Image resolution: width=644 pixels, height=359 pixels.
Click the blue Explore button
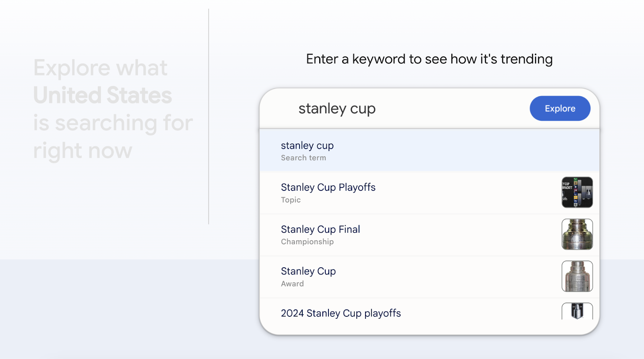pos(560,108)
